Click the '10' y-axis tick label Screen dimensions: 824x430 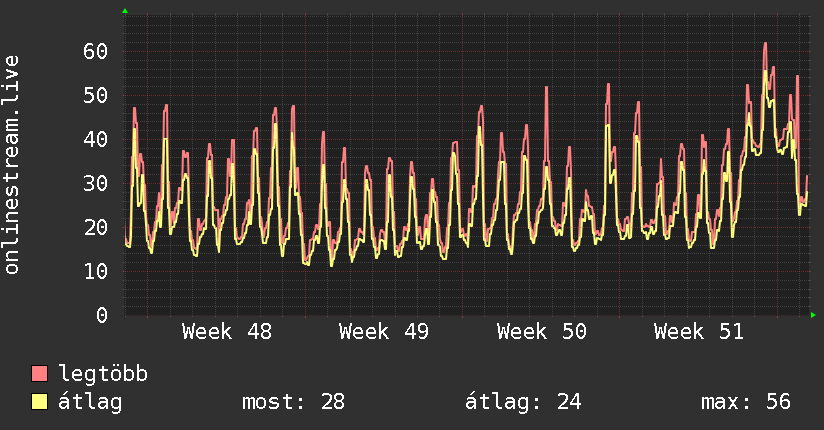pos(95,272)
